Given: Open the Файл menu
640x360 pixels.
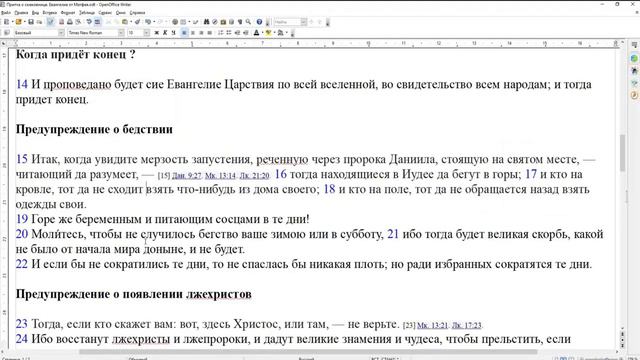Looking at the screenshot, I should [5, 13].
